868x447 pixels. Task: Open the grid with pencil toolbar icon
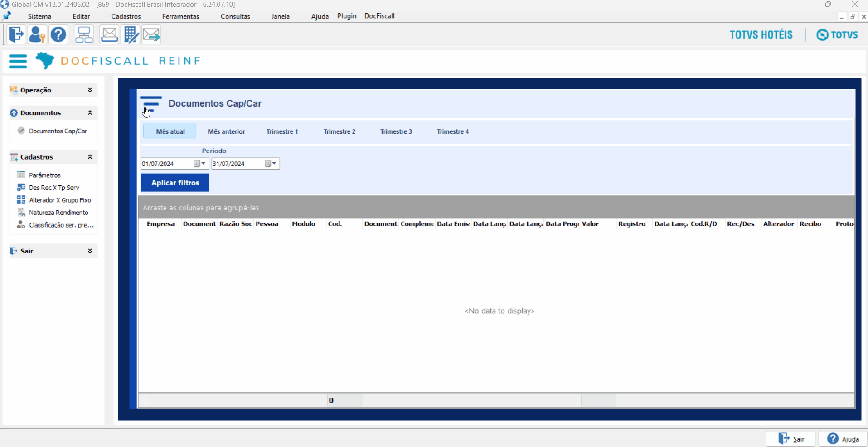click(131, 34)
